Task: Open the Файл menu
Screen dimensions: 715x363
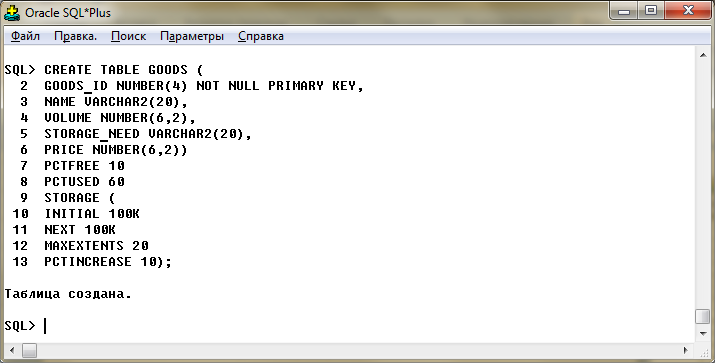Action: pos(25,36)
